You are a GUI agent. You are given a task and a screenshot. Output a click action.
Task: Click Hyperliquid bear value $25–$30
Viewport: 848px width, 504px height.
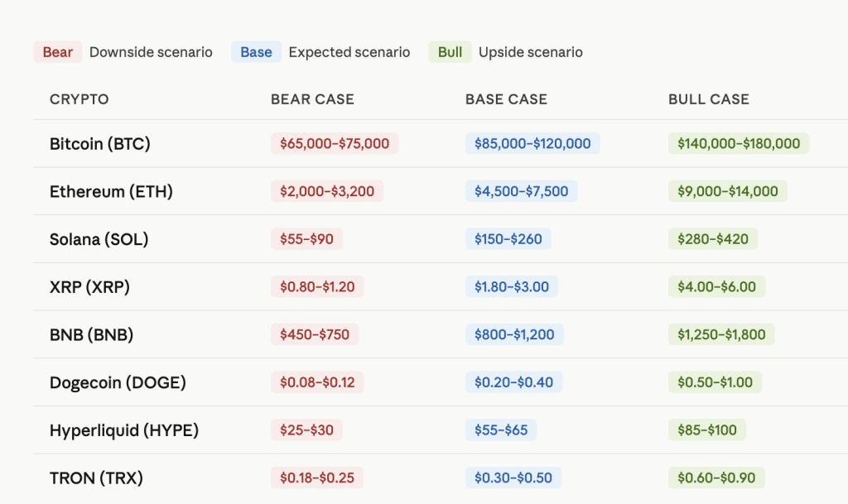306,430
